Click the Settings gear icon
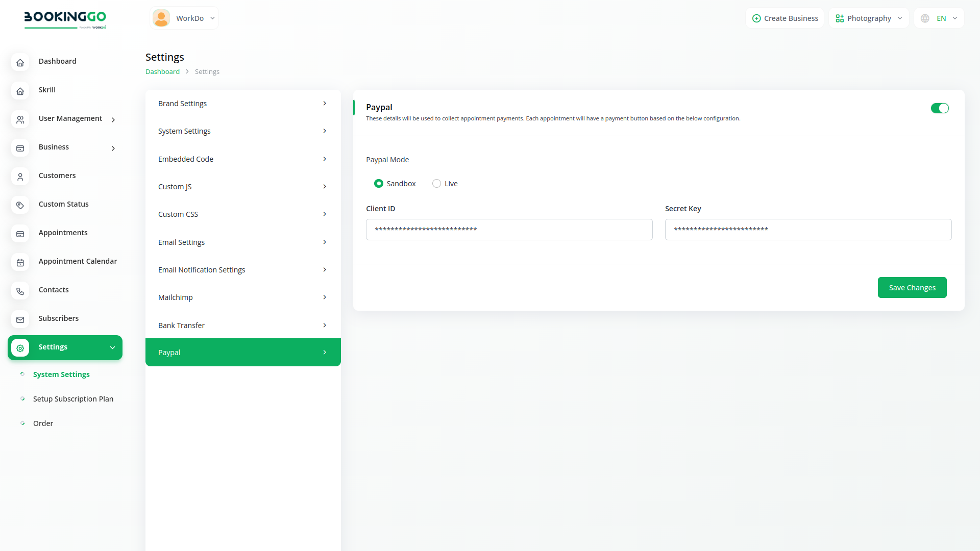 20,348
